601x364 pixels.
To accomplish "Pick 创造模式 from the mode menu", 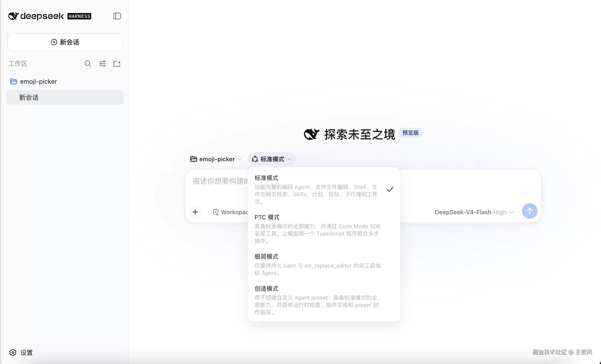I will click(x=324, y=300).
